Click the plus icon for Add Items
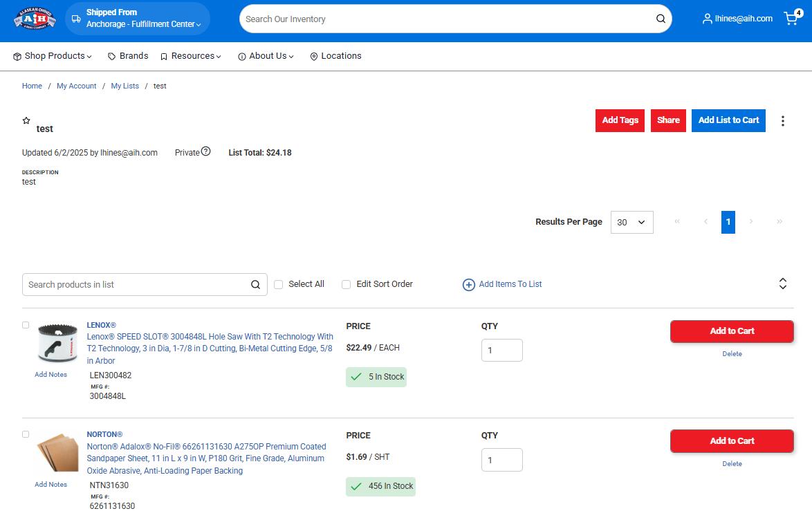The image size is (812, 511). pos(469,285)
